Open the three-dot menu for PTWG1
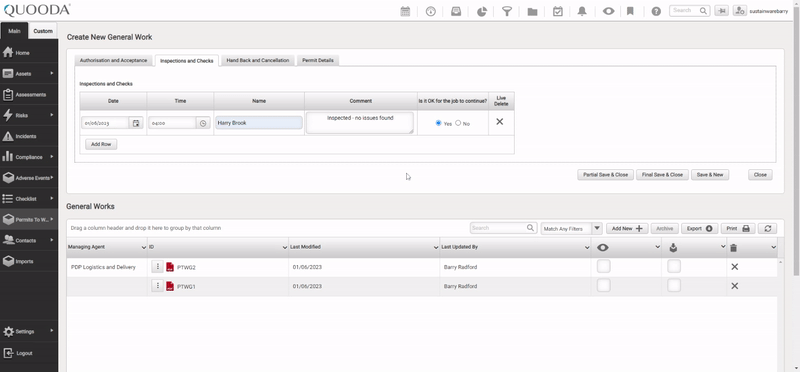 pyautogui.click(x=158, y=286)
